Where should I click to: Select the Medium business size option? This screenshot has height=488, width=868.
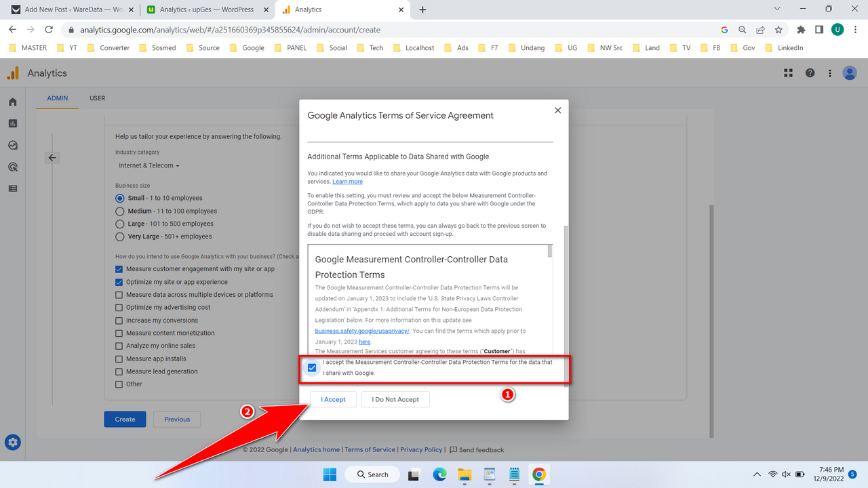click(119, 211)
